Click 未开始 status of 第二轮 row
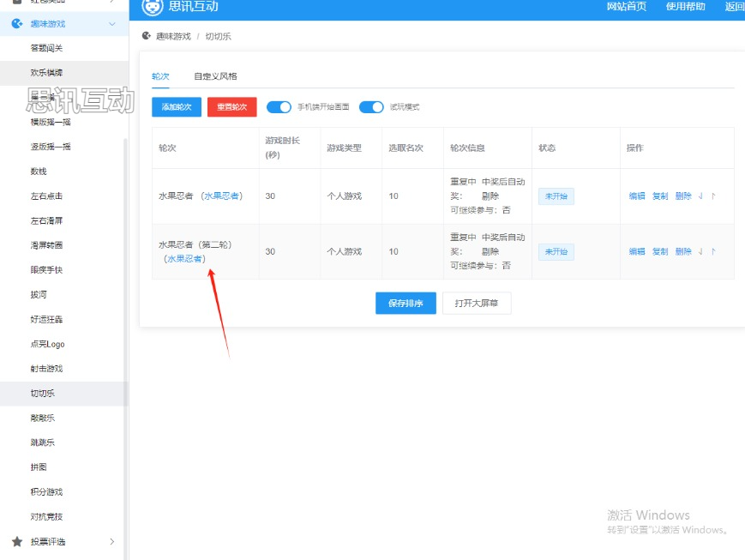Viewport: 745px width, 560px height. (x=556, y=252)
